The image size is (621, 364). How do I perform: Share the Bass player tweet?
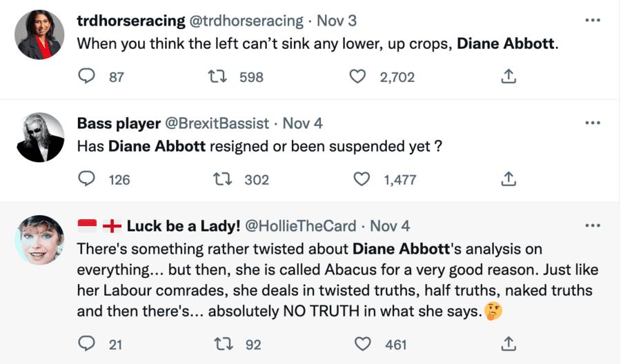coord(509,179)
